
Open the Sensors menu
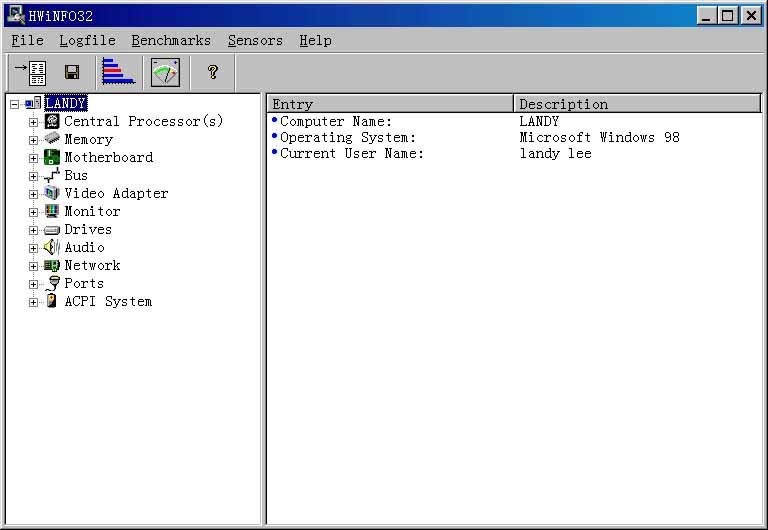pyautogui.click(x=255, y=40)
